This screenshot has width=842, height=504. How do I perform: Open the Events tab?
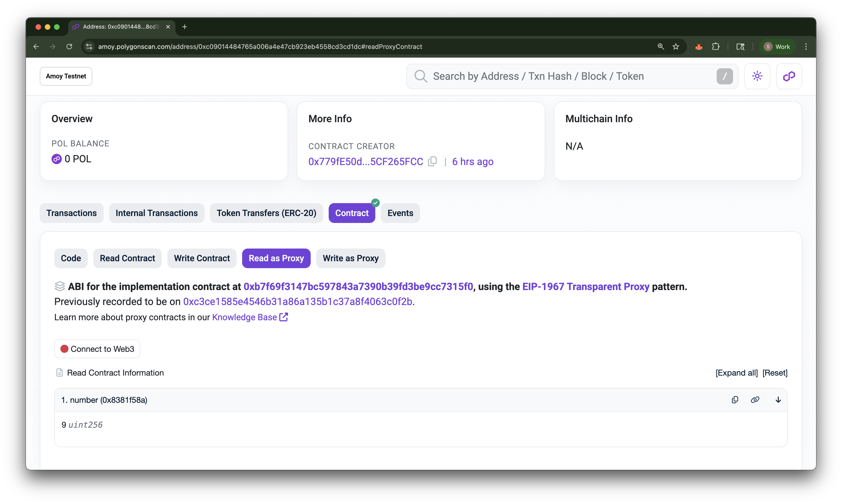[x=400, y=213]
